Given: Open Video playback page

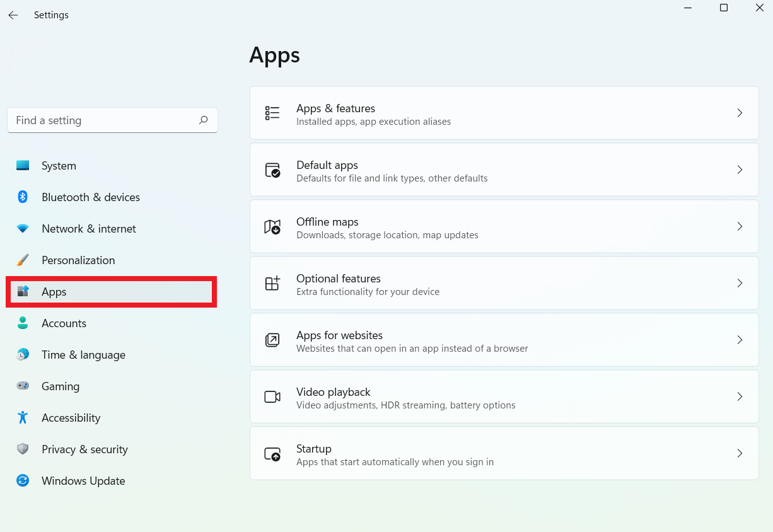Looking at the screenshot, I should (504, 396).
